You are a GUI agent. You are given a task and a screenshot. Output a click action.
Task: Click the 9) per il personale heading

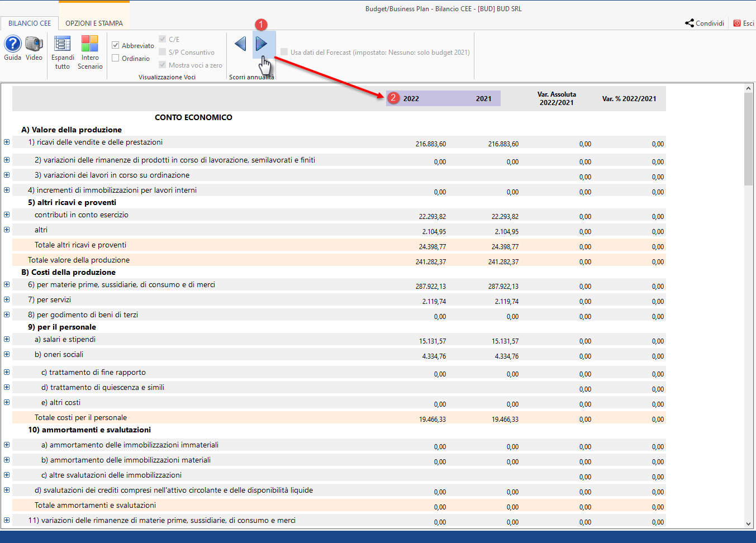click(x=62, y=327)
